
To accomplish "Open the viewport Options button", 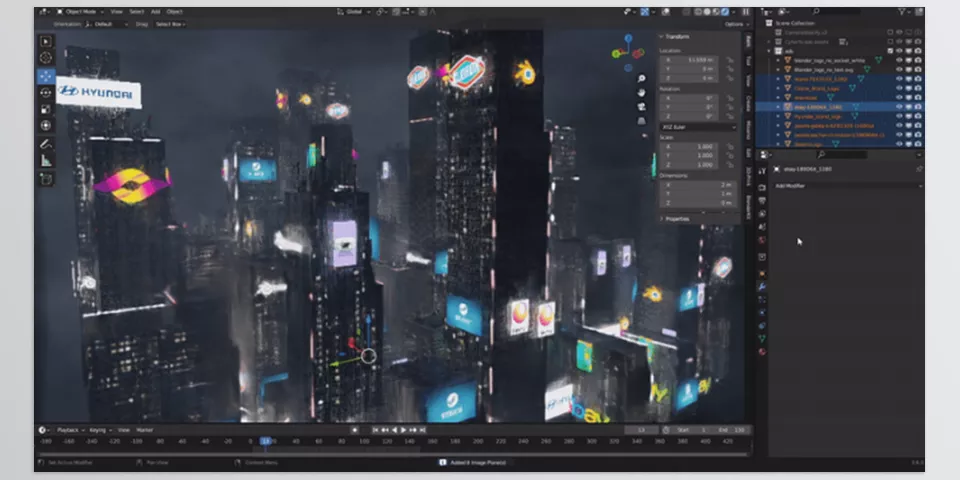I will tap(735, 24).
